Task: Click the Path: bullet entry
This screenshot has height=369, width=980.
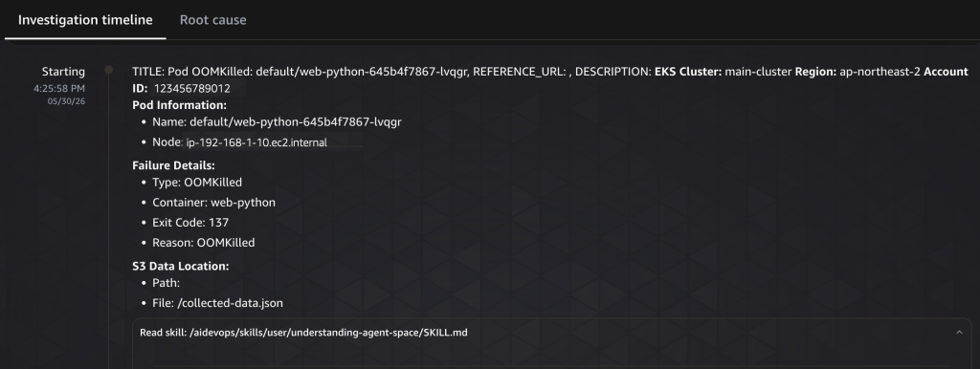Action: [x=167, y=283]
